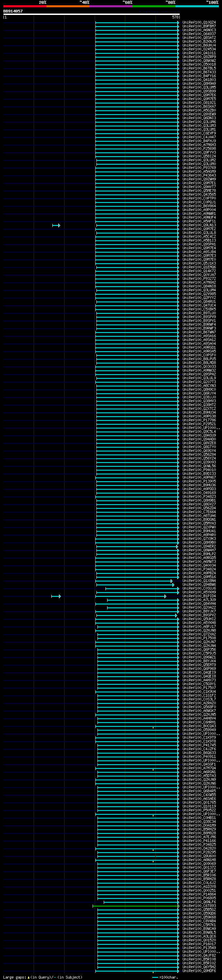This screenshot has width=222, height=980.
Task: Select UniRef100_B6UHJ4 label
Action: pos(199,45)
